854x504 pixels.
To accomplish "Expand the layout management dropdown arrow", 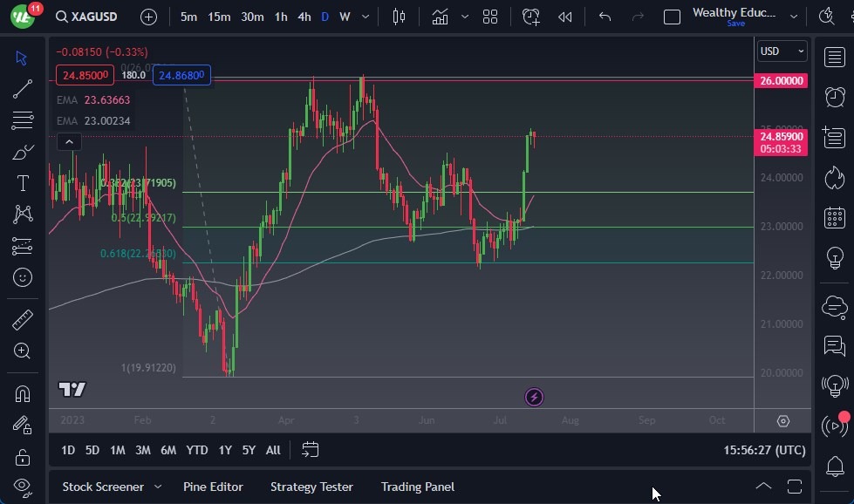I will tap(794, 17).
